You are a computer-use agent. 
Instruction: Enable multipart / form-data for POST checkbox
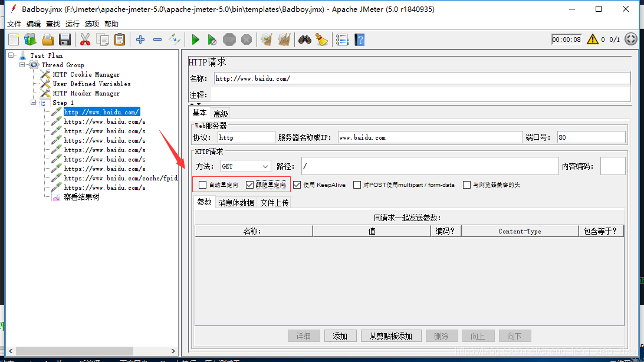tap(357, 185)
